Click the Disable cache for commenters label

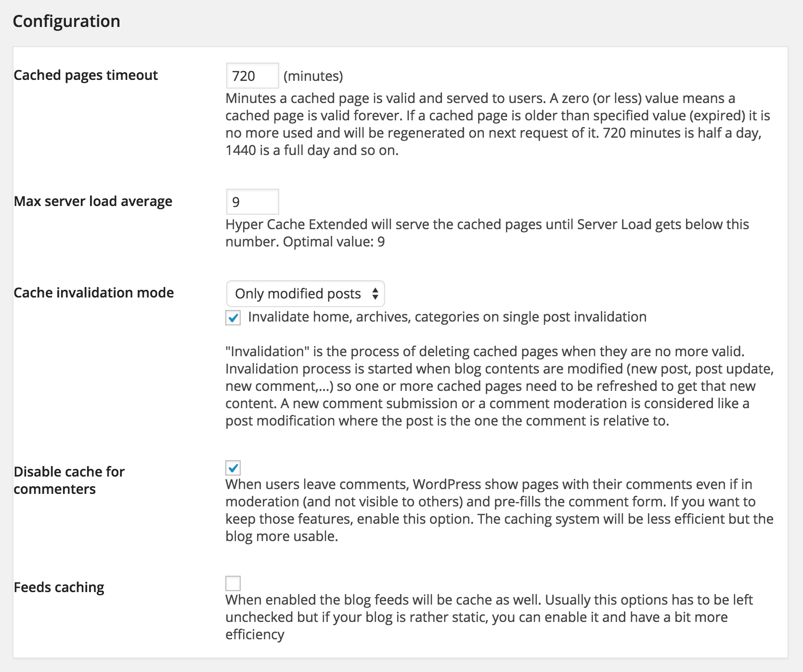click(x=69, y=480)
